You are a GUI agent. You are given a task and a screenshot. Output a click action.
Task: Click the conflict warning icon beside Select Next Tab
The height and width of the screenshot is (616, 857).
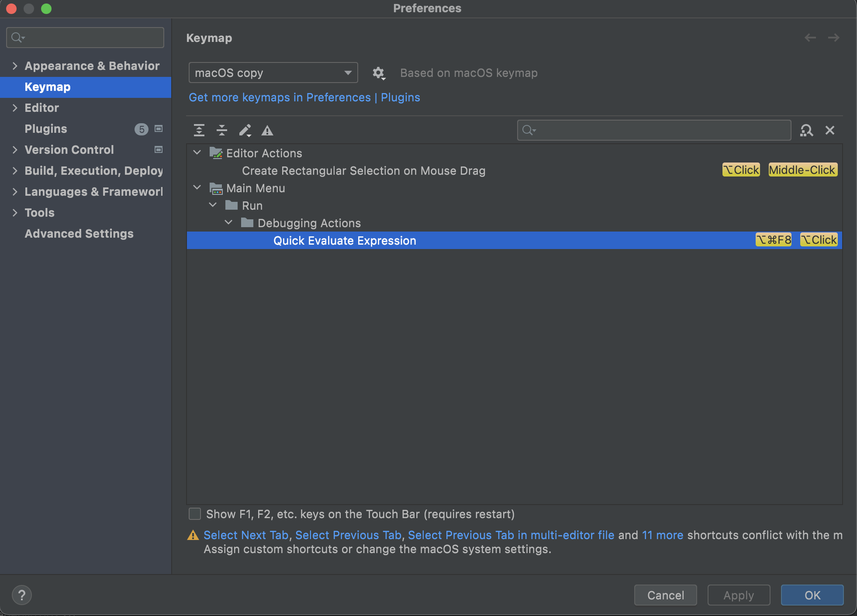193,535
